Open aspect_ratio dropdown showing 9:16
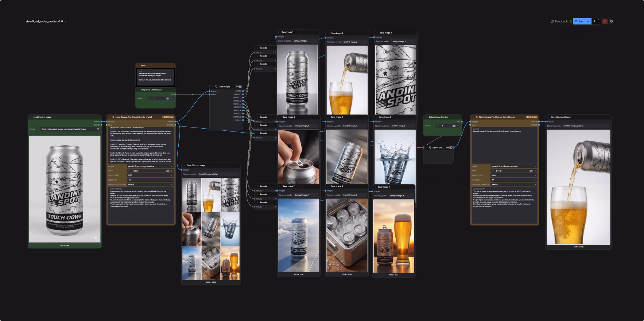644x321 pixels. coord(150,175)
